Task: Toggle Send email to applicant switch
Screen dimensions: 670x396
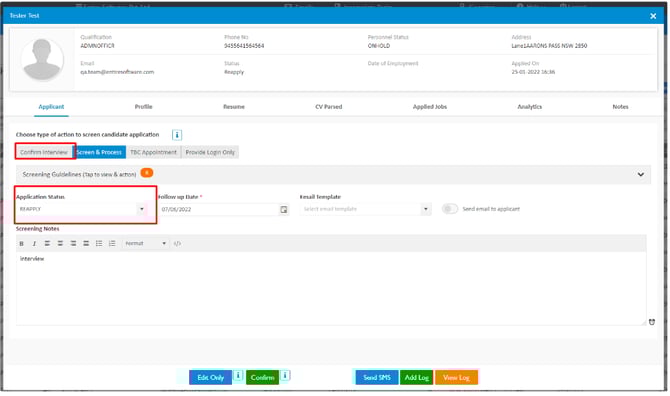Action: coord(450,209)
